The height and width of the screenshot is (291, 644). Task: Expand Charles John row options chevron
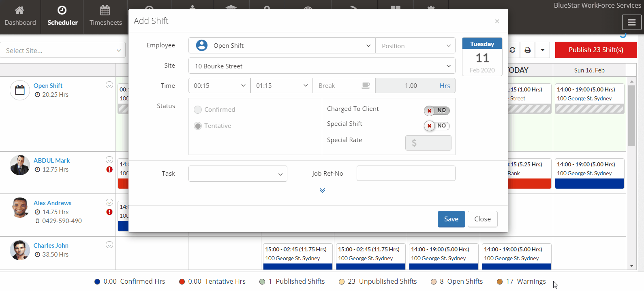tap(109, 245)
